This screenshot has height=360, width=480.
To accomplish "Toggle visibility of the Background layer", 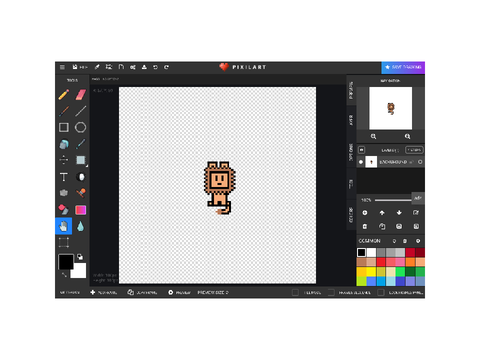I will 361,162.
